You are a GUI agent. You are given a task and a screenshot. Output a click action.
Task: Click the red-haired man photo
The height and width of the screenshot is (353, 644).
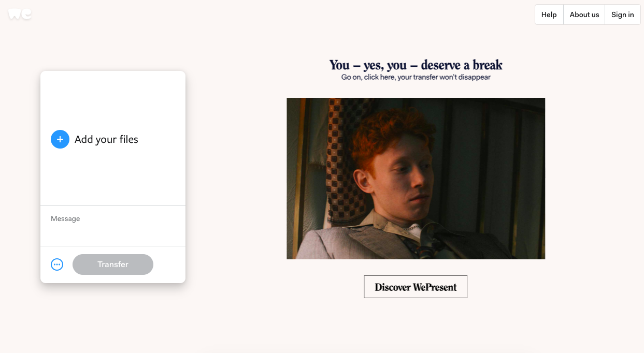[x=416, y=179]
